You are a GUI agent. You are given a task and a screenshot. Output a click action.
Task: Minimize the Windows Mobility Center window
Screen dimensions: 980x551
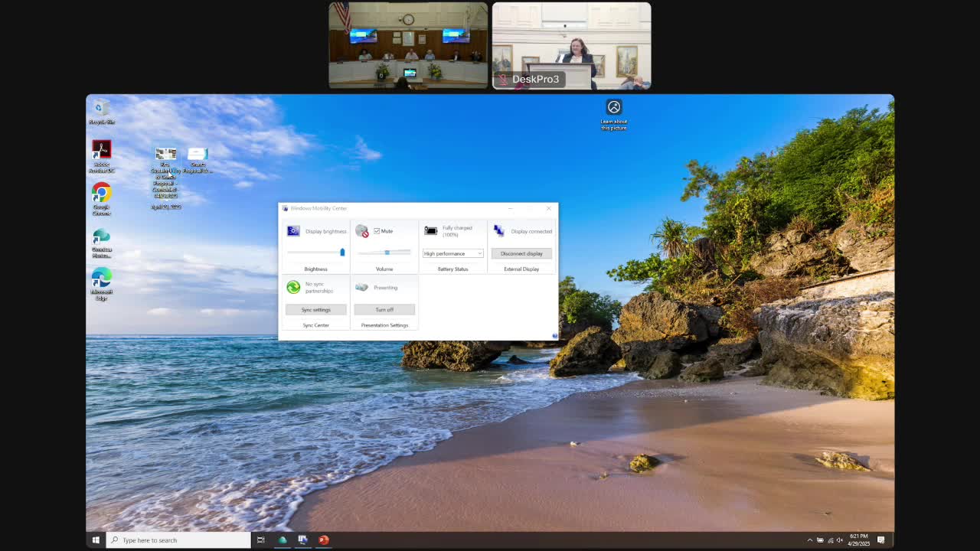click(x=511, y=208)
